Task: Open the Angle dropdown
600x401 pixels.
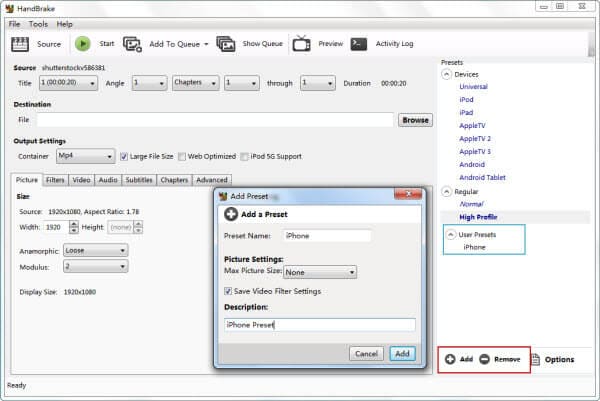Action: click(149, 83)
